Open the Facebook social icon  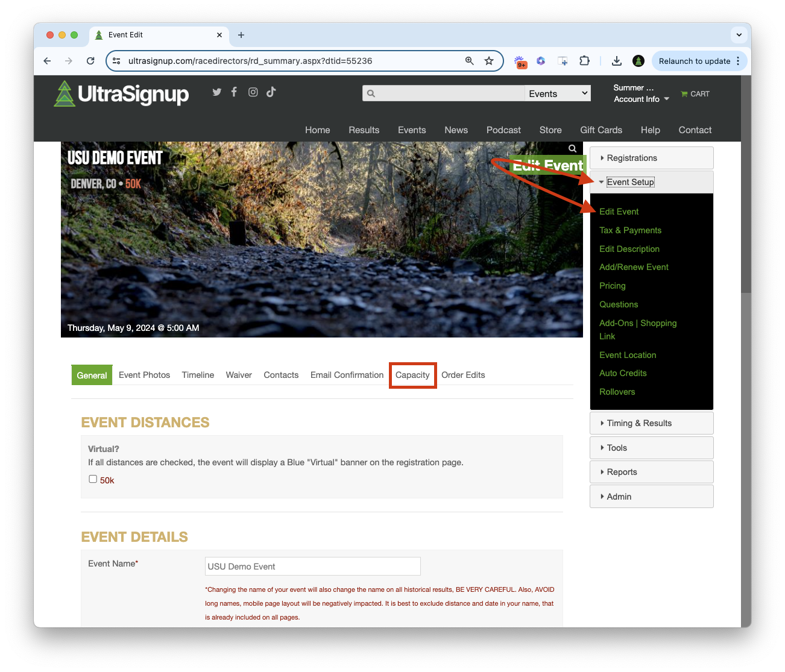tap(234, 92)
